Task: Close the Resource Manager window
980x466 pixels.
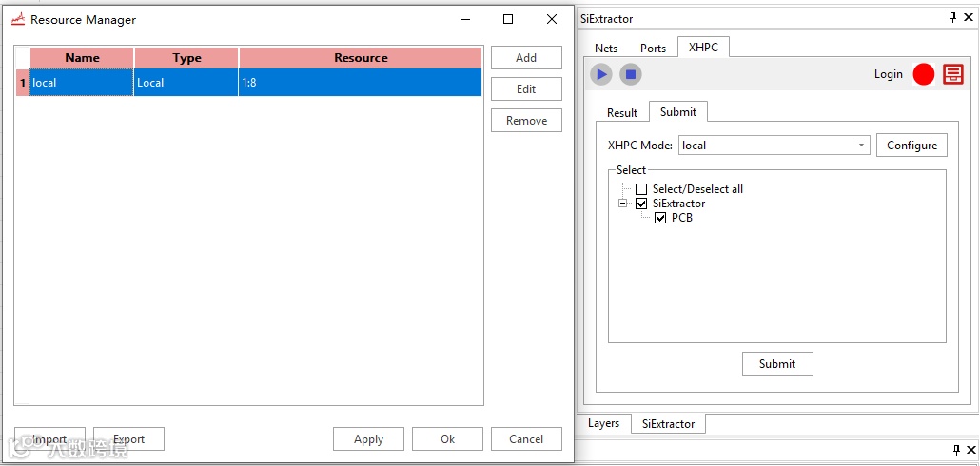Action: [552, 19]
